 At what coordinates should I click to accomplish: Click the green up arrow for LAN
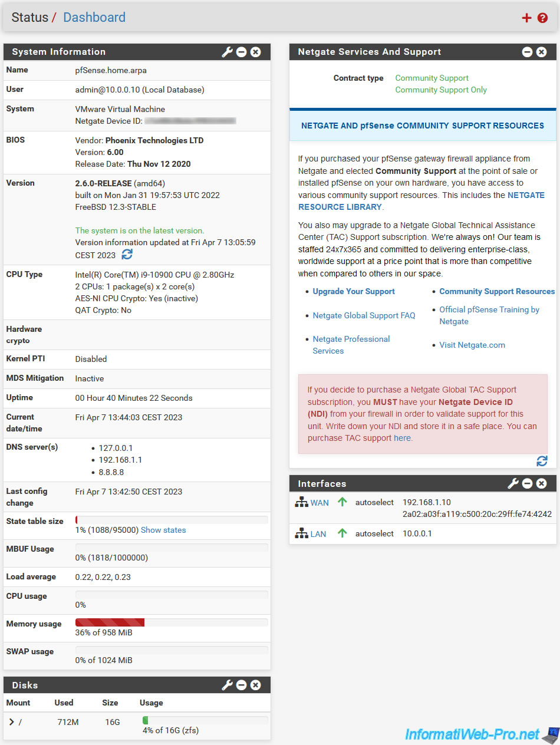pos(342,533)
